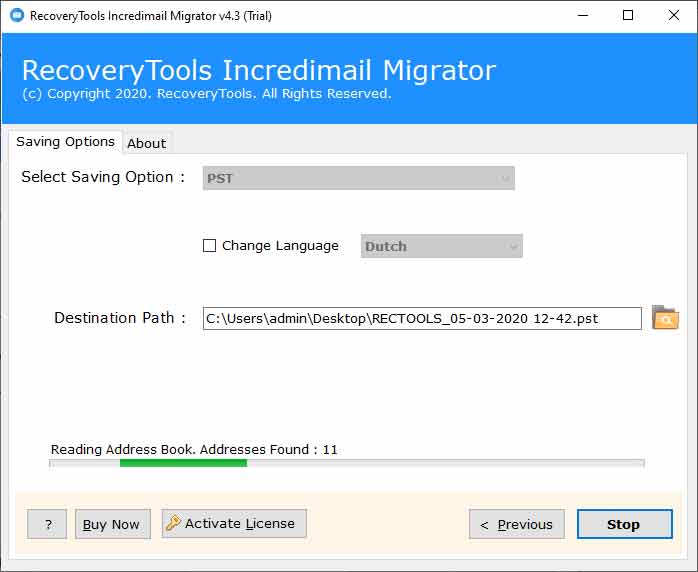Switch to the About tab
The image size is (698, 572).
tap(146, 143)
